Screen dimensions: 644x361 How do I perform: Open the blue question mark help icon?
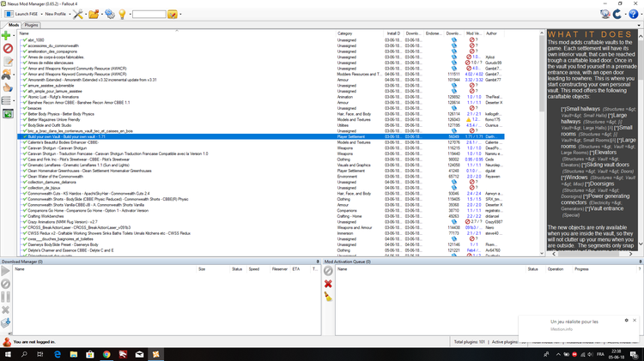point(634,15)
